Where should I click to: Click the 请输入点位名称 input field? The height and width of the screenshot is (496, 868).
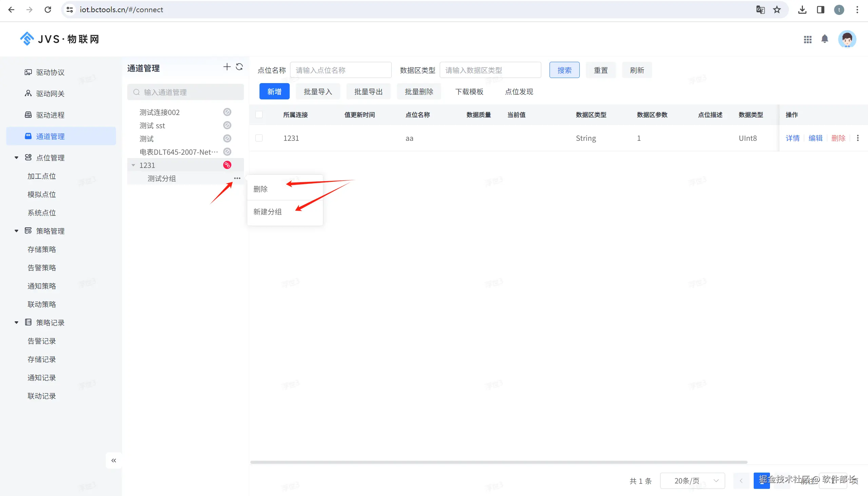point(341,70)
